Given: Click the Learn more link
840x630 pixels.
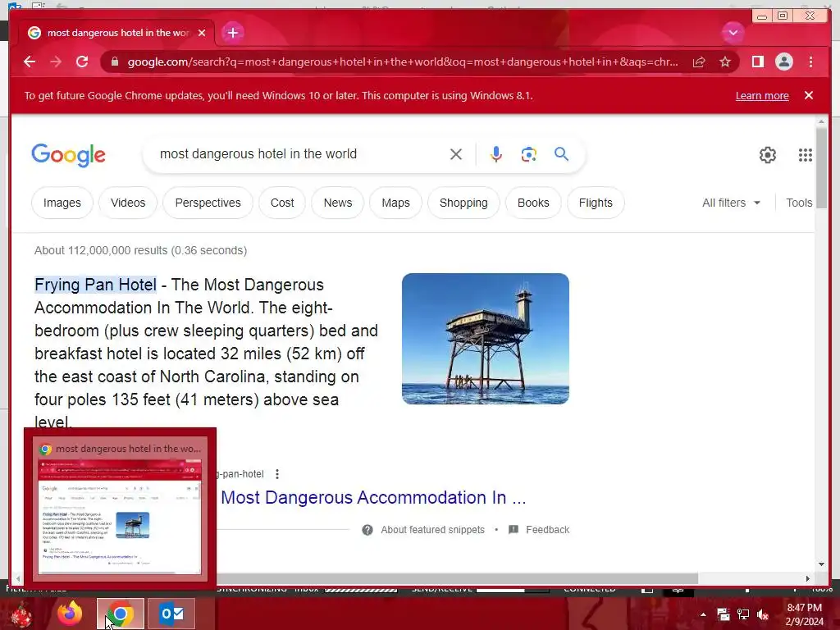Looking at the screenshot, I should click(x=762, y=96).
